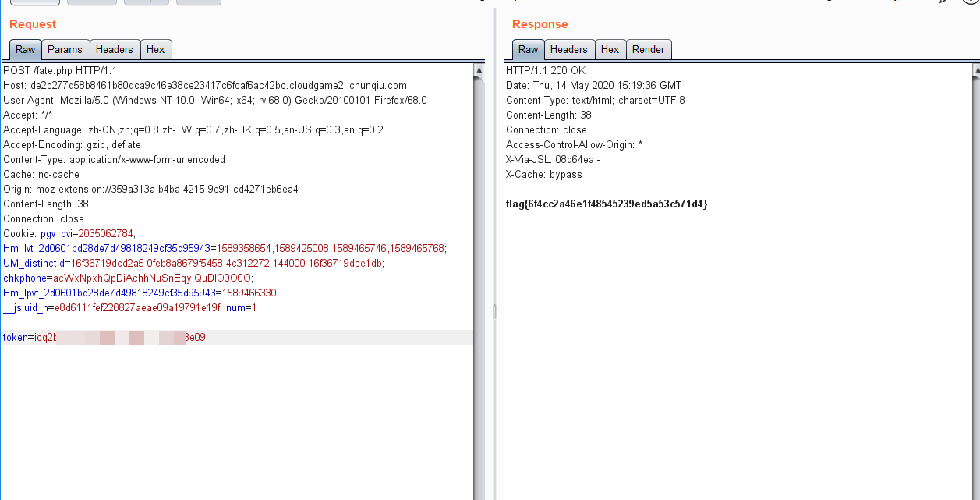This screenshot has height=500, width=980.
Task: Switch to the response Headers tab
Action: pos(568,49)
